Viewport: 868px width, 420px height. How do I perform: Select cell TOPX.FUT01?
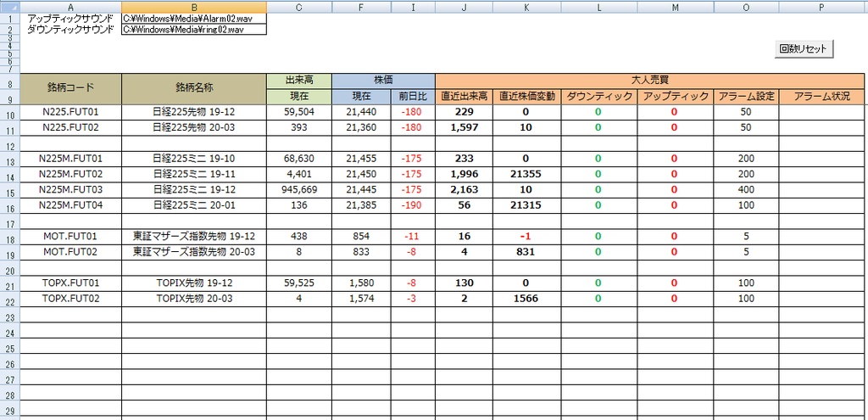(x=71, y=283)
